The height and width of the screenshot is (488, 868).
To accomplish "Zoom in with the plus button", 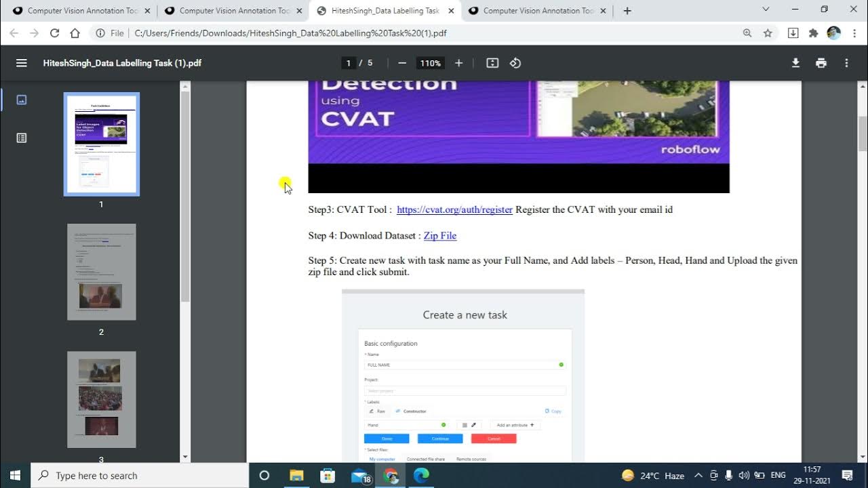I will click(x=458, y=63).
